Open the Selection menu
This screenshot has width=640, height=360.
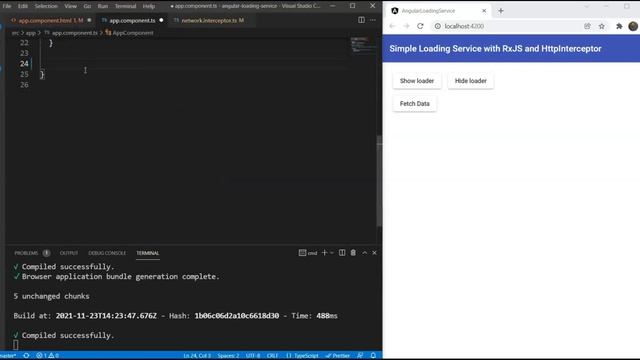[x=46, y=6]
